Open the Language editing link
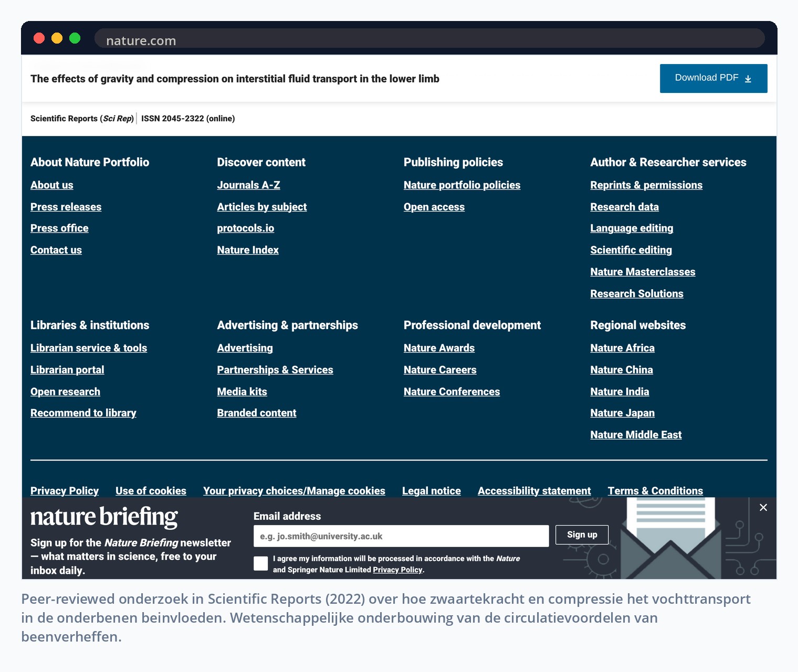Viewport: 798px width, 672px height. click(632, 228)
